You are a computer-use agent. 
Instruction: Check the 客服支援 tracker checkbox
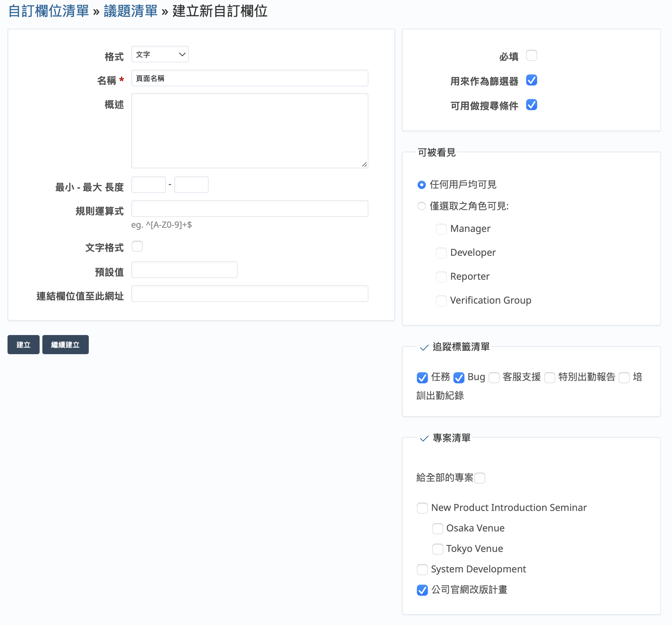coord(494,378)
